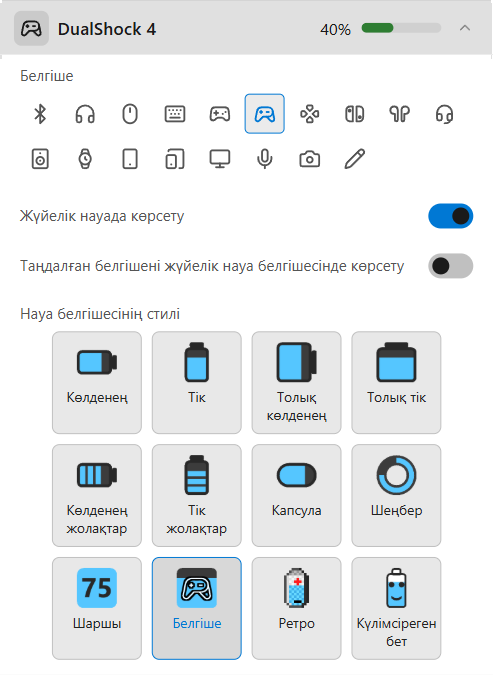Viewport: 493px width, 675px height.
Task: Select the pen stylus icon
Action: [x=355, y=159]
